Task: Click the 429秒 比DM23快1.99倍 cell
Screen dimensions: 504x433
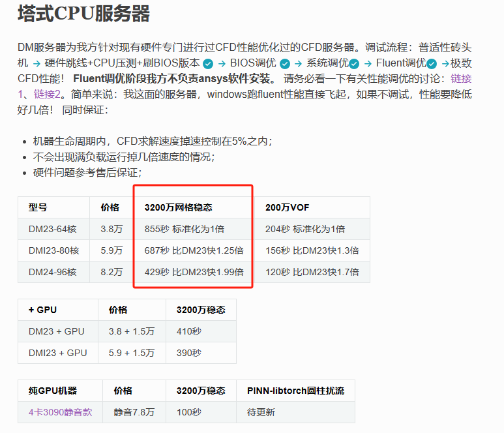Action: pyautogui.click(x=194, y=272)
